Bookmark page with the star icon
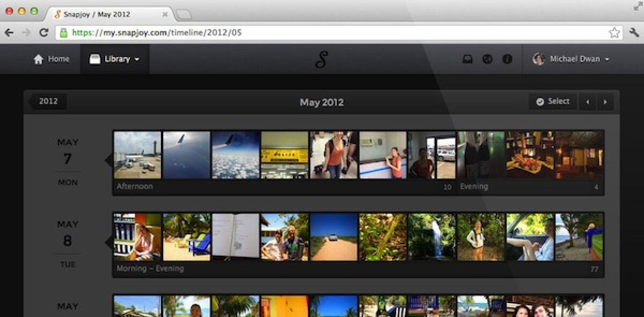The width and height of the screenshot is (644, 317). pos(614,33)
